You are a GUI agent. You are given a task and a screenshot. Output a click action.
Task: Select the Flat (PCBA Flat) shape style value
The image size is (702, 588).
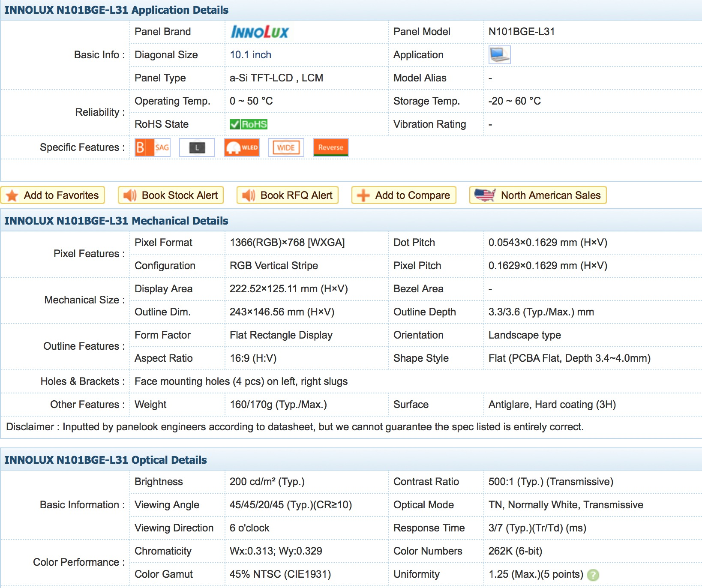pos(570,358)
